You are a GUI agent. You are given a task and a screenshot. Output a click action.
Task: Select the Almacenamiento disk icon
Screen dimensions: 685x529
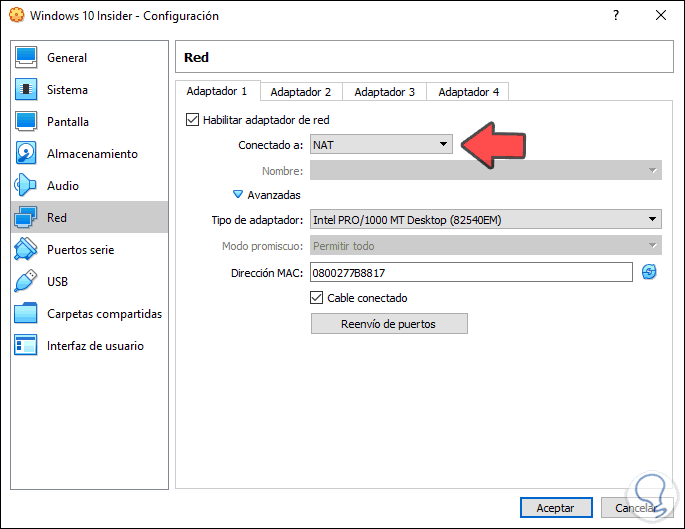[x=27, y=153]
